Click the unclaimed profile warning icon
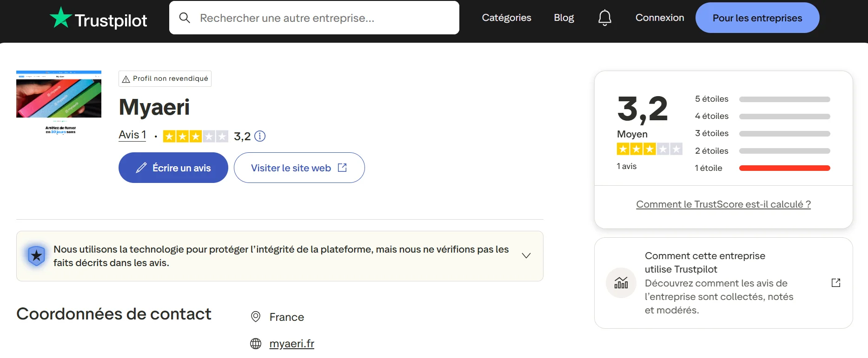This screenshot has height=358, width=868. click(126, 79)
